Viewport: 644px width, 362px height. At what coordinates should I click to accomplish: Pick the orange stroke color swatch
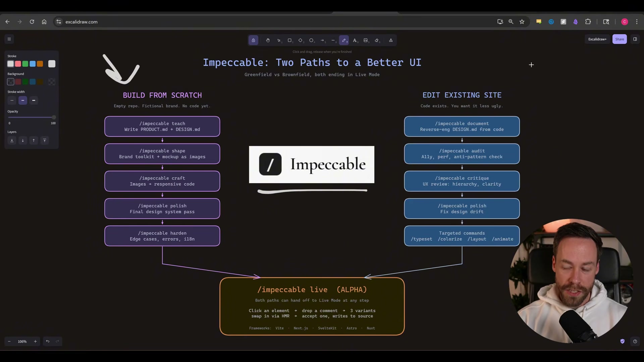[40, 64]
